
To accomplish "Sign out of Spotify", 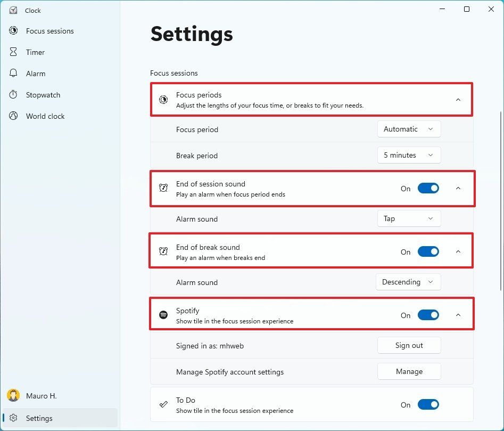I will [409, 345].
